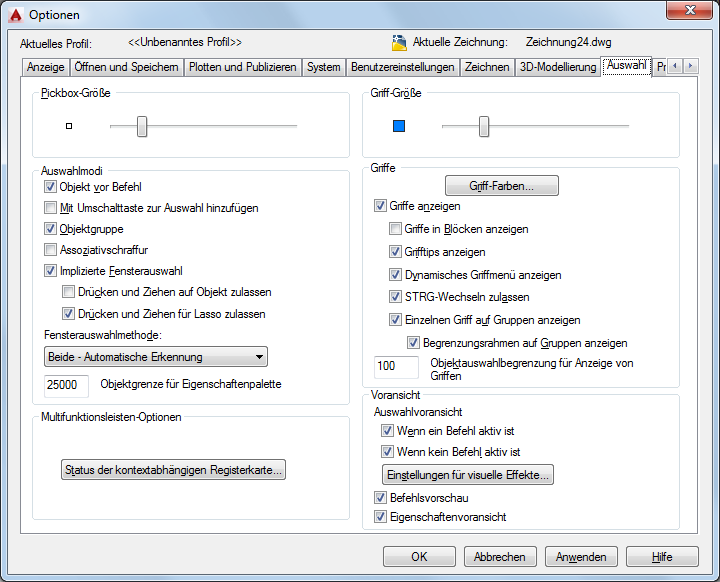720x582 pixels.
Task: Click the pickbox size preview square
Action: click(x=69, y=126)
